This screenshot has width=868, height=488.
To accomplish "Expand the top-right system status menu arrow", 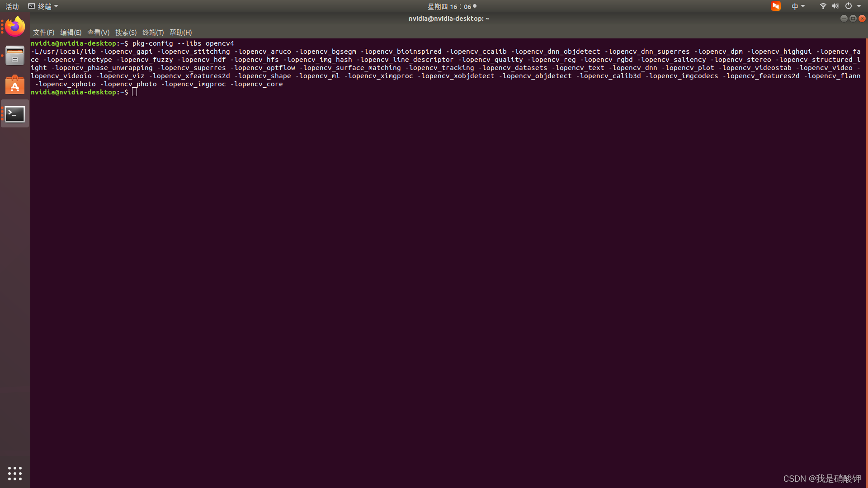I will click(860, 6).
